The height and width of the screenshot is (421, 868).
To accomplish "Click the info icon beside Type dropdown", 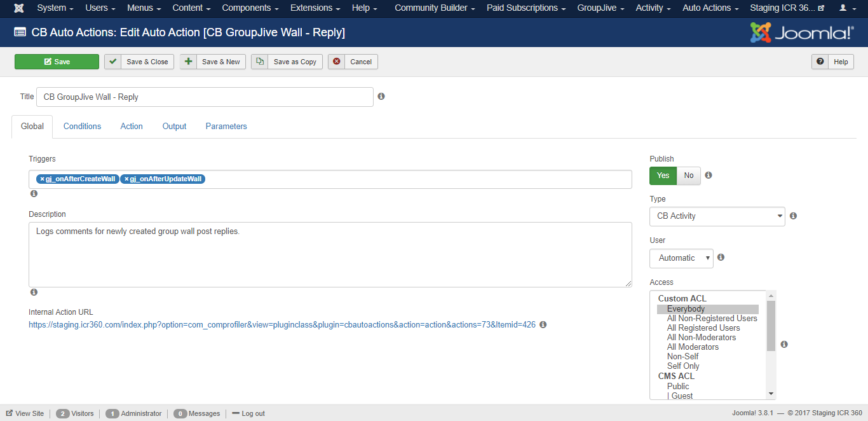I will point(793,216).
